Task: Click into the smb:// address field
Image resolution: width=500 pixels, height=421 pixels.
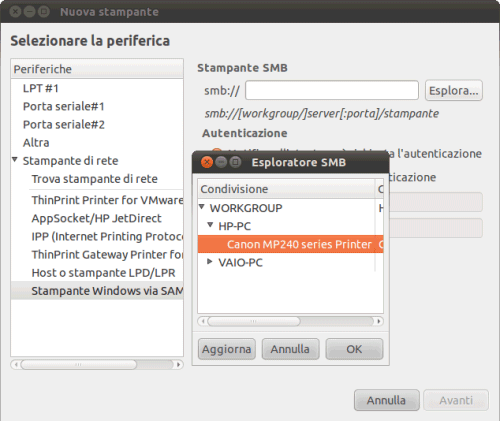Action: click(332, 90)
